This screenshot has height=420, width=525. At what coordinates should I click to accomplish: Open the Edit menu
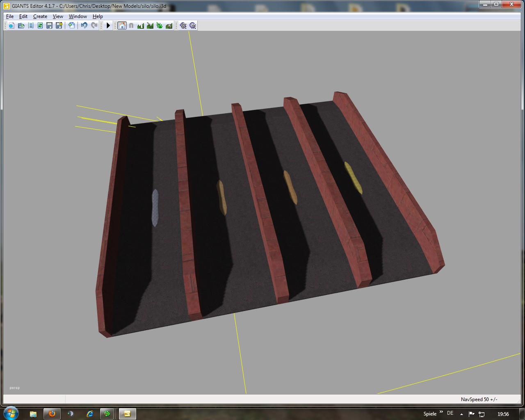23,16
